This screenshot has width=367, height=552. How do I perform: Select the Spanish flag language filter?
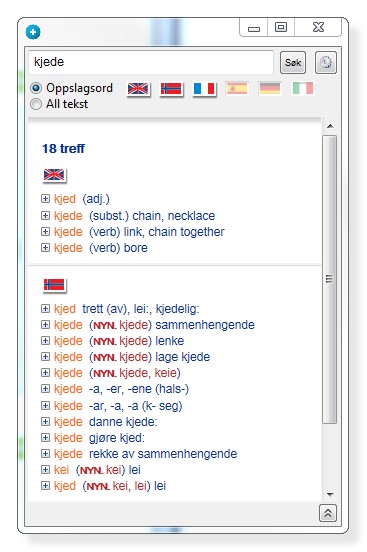[x=237, y=89]
